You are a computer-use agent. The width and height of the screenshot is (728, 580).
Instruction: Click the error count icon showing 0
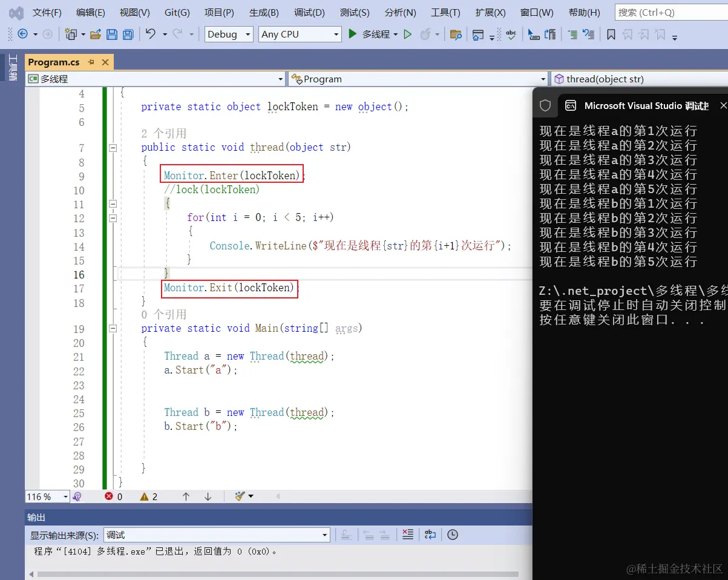[109, 496]
